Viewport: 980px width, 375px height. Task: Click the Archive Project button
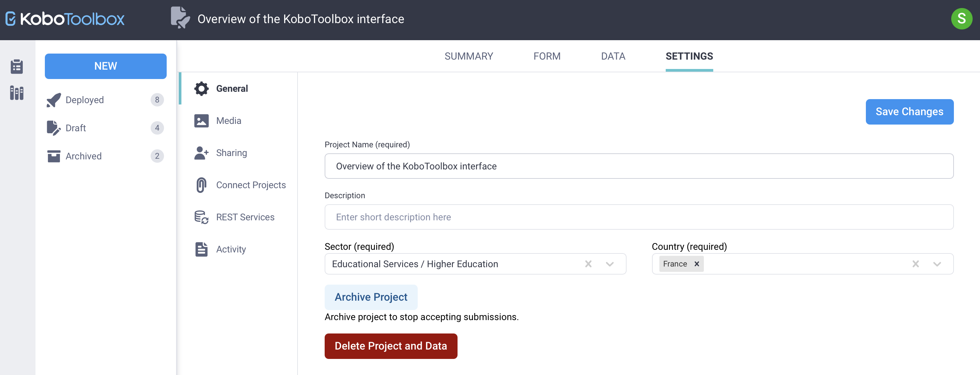tap(371, 297)
